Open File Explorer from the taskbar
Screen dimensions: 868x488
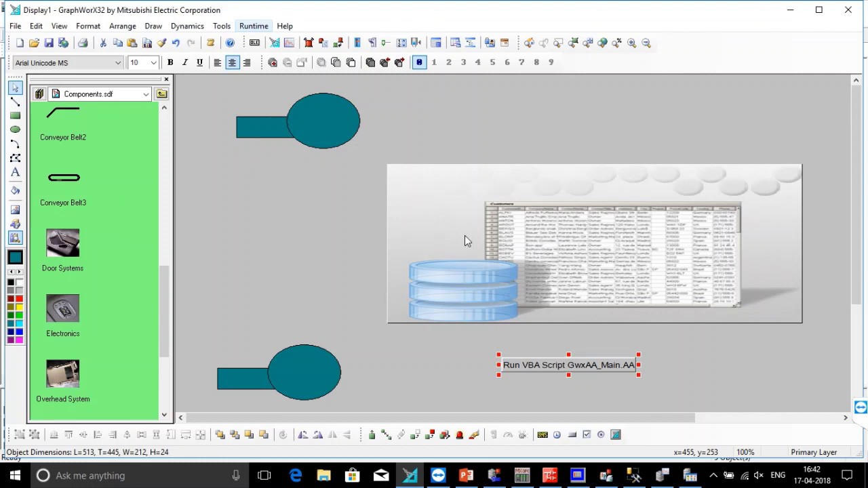click(323, 475)
